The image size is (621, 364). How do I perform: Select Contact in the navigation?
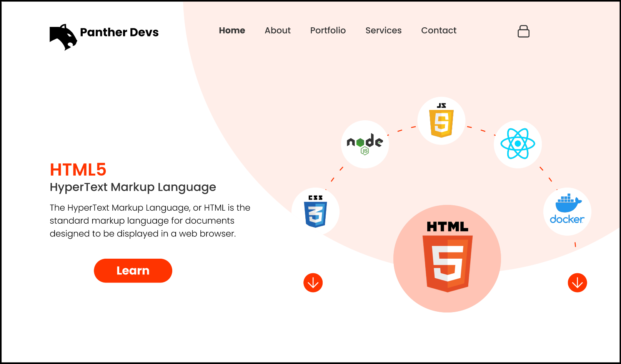[438, 30]
